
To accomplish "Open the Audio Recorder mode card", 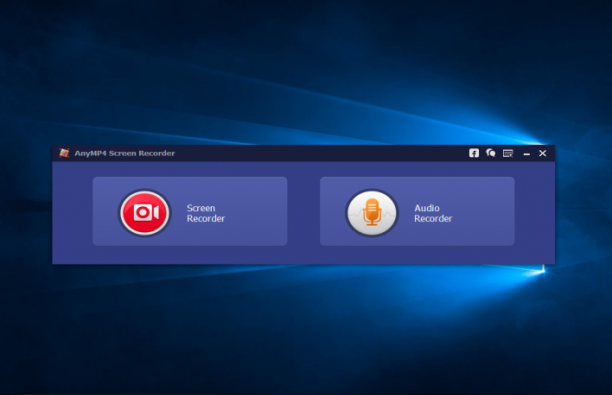I will [x=417, y=211].
